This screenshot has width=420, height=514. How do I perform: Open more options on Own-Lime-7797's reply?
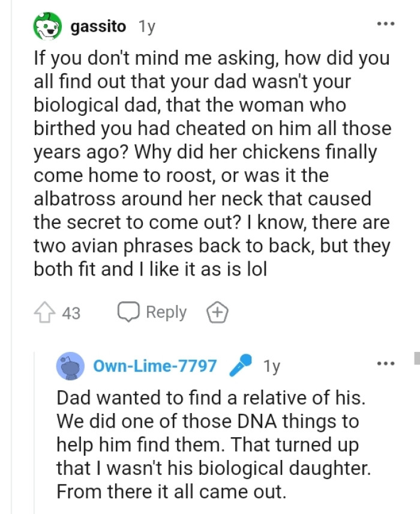(x=386, y=363)
